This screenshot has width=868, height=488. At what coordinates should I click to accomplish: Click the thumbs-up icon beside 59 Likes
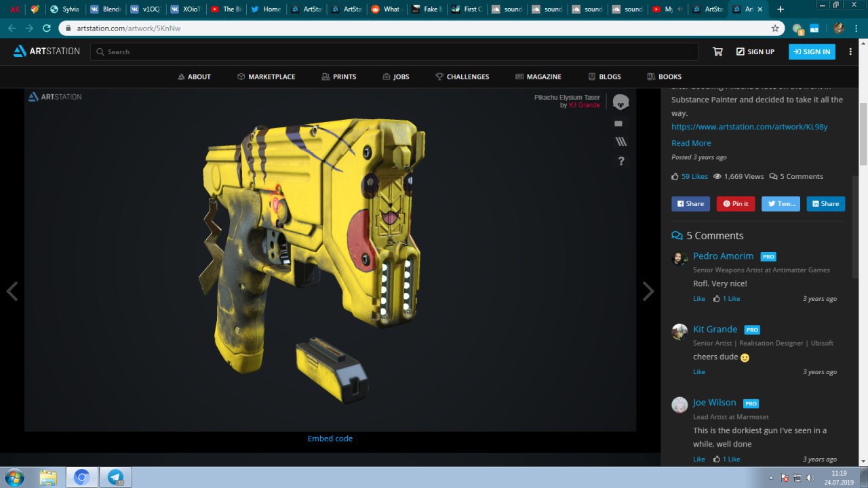pos(675,176)
